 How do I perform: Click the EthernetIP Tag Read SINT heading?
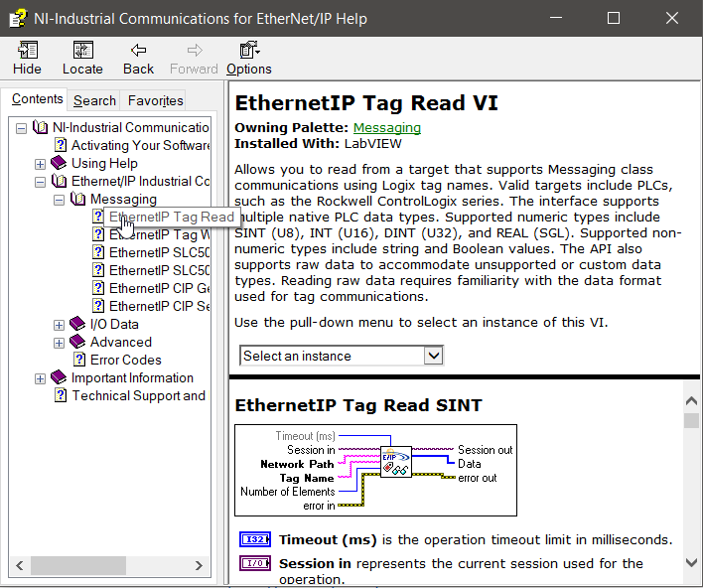(x=358, y=405)
